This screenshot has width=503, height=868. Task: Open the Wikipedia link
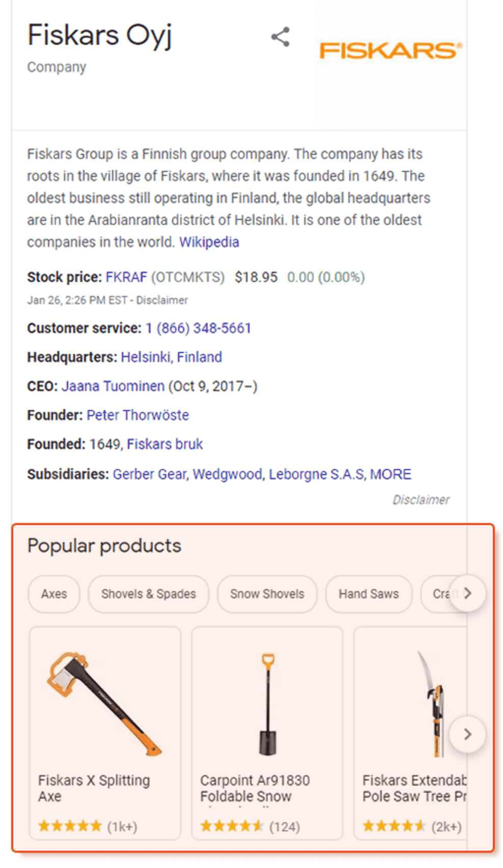click(x=209, y=242)
